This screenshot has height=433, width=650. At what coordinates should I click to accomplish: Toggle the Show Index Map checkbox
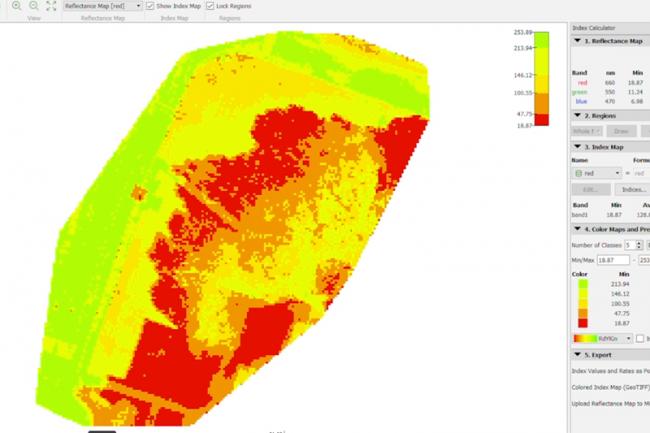click(x=150, y=6)
